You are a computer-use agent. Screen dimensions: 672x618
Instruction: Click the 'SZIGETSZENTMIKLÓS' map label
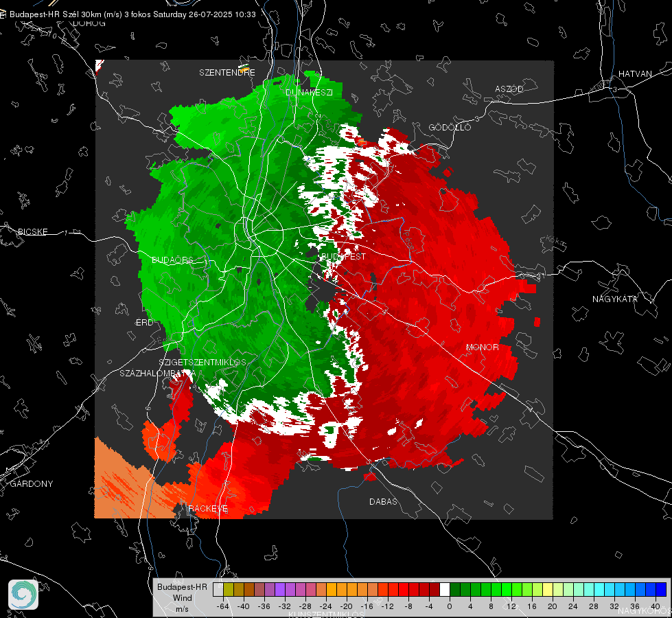click(202, 362)
